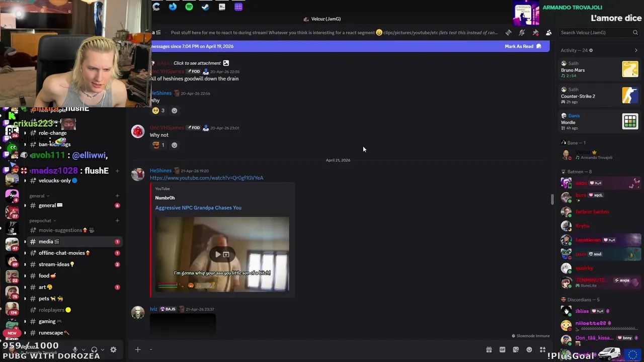
Task: Open the Counter-Strike 2 activity card
Action: (x=600, y=96)
